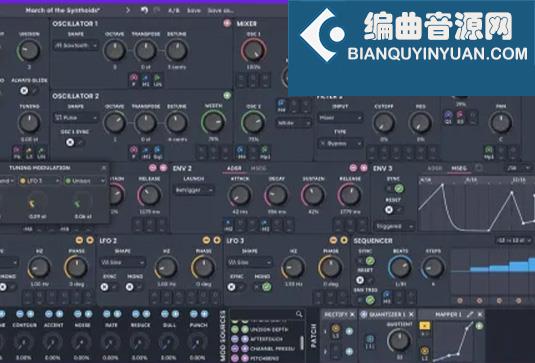Toggle ENV 3 Reset switch
The height and width of the screenshot is (363, 535).
point(393,210)
